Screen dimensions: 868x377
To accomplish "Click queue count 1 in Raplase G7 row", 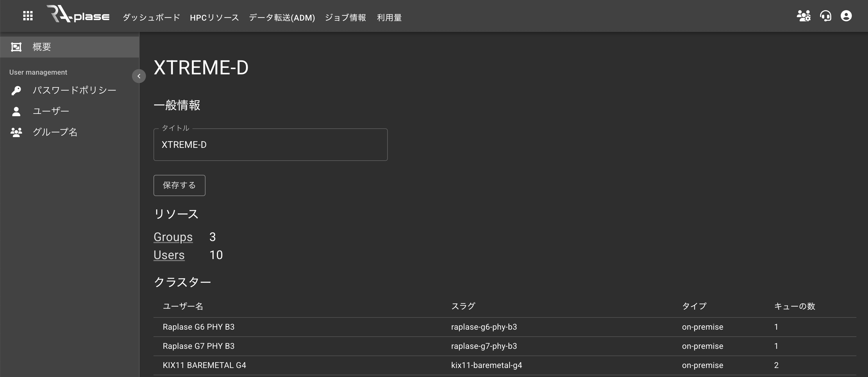I will click(776, 346).
